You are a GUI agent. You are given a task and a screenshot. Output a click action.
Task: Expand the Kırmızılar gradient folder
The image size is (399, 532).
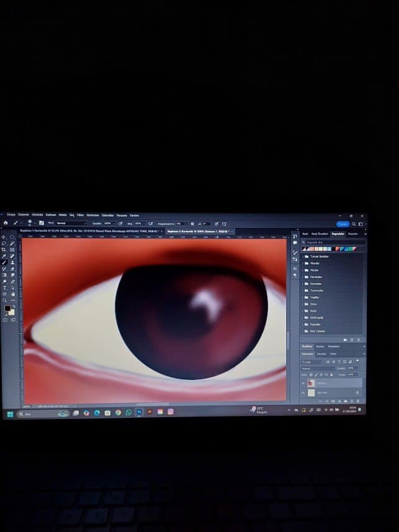[x=303, y=284]
